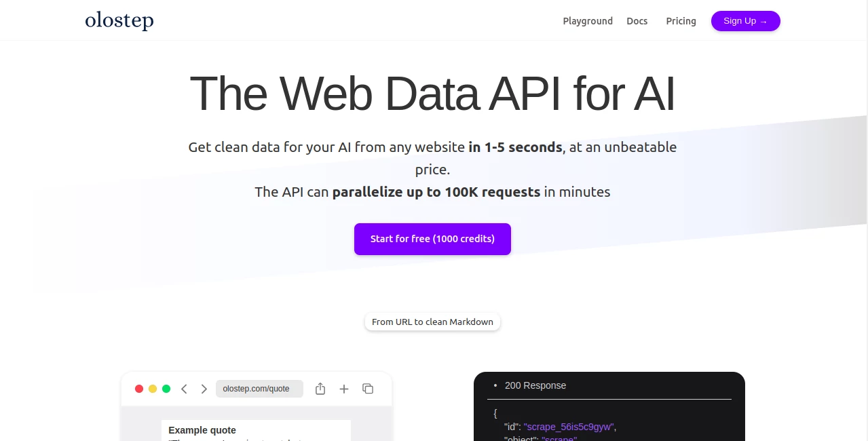
Task: Click the green traffic light dot
Action: [166, 389]
